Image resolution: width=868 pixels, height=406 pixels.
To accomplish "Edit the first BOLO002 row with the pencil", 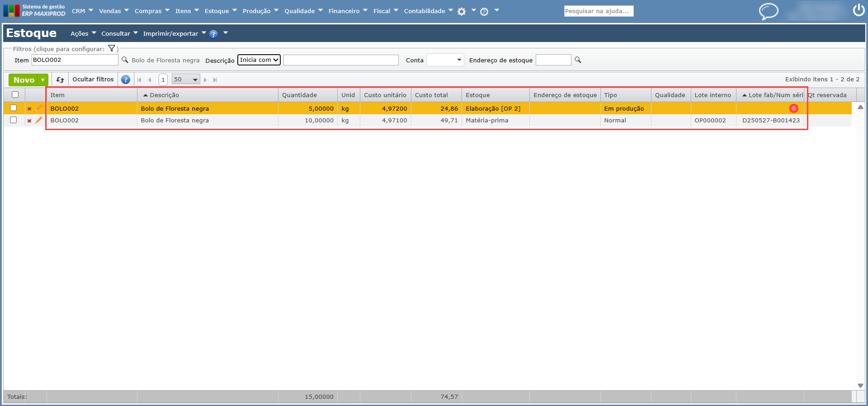I will (39, 108).
